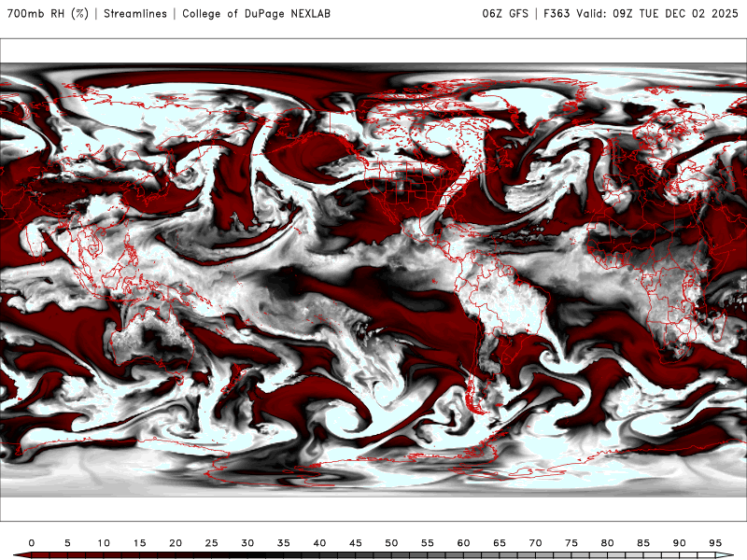Click the colorbar label "0"
Image resolution: width=747 pixels, height=560 pixels.
[32, 543]
